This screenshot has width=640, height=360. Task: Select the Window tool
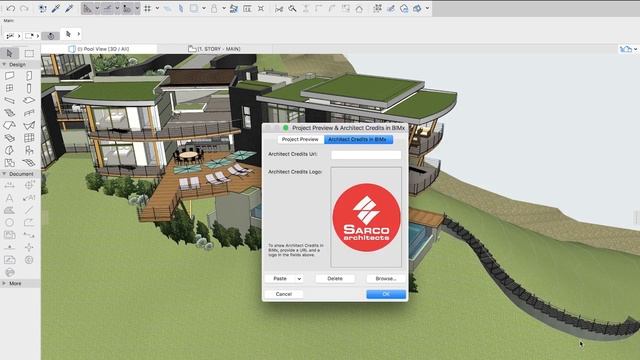[9, 88]
